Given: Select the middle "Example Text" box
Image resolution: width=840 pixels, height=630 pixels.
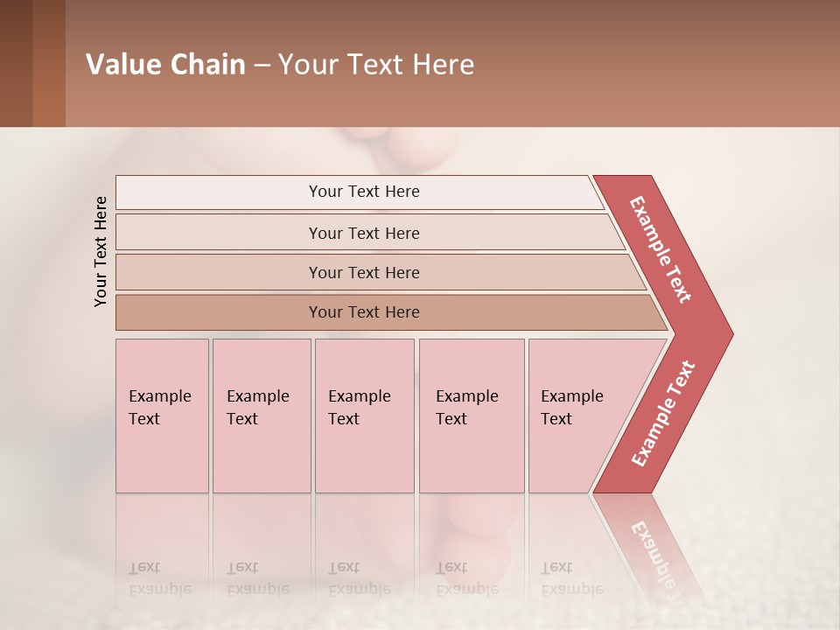Looking at the screenshot, I should coord(364,416).
